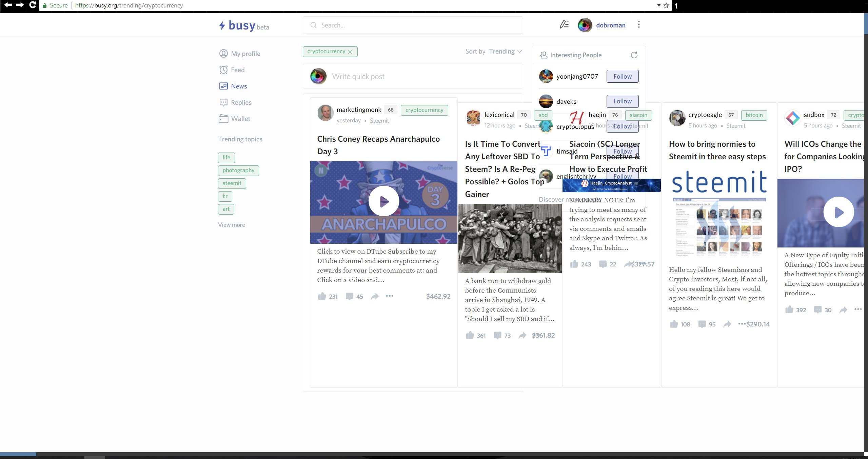The width and height of the screenshot is (868, 459).
Task: Remove the cryptocurrency tag filter
Action: point(350,52)
